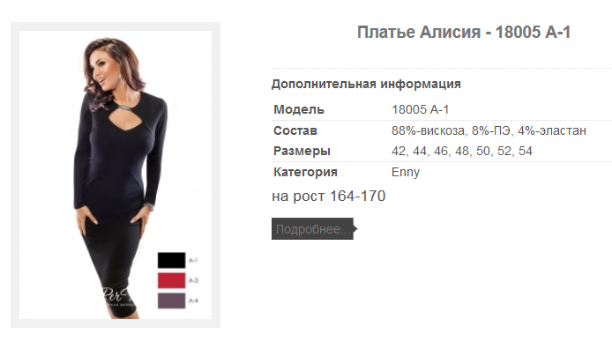
Task: Select the black A-1 color swatch
Action: [x=171, y=260]
